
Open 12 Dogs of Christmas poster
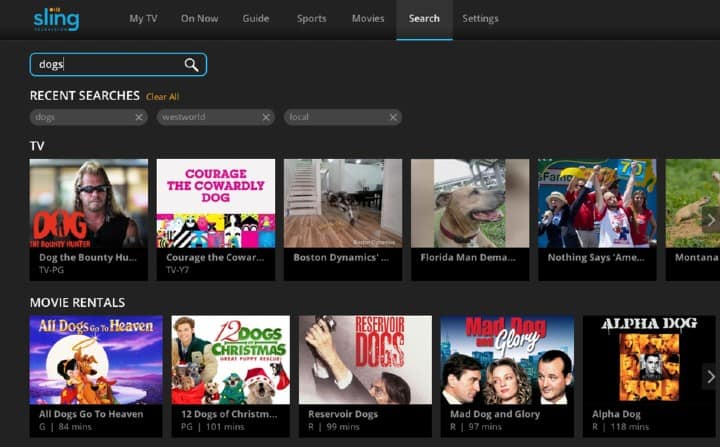(231, 360)
